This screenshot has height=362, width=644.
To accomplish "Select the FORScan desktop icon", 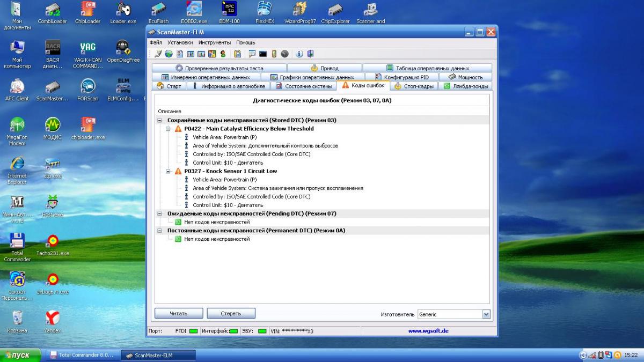I will [x=87, y=90].
